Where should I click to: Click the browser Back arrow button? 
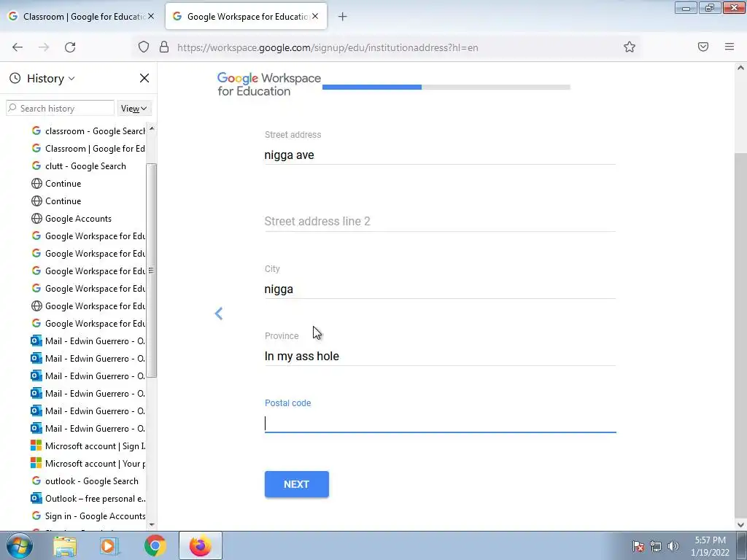click(x=18, y=47)
